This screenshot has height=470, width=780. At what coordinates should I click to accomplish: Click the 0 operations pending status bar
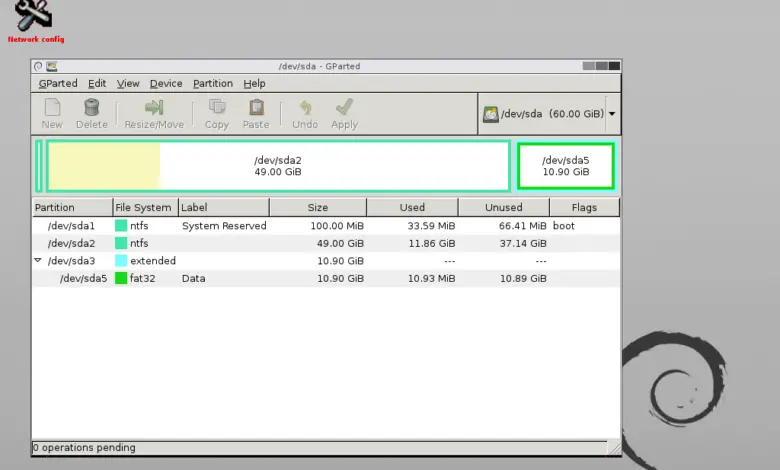click(x=319, y=448)
